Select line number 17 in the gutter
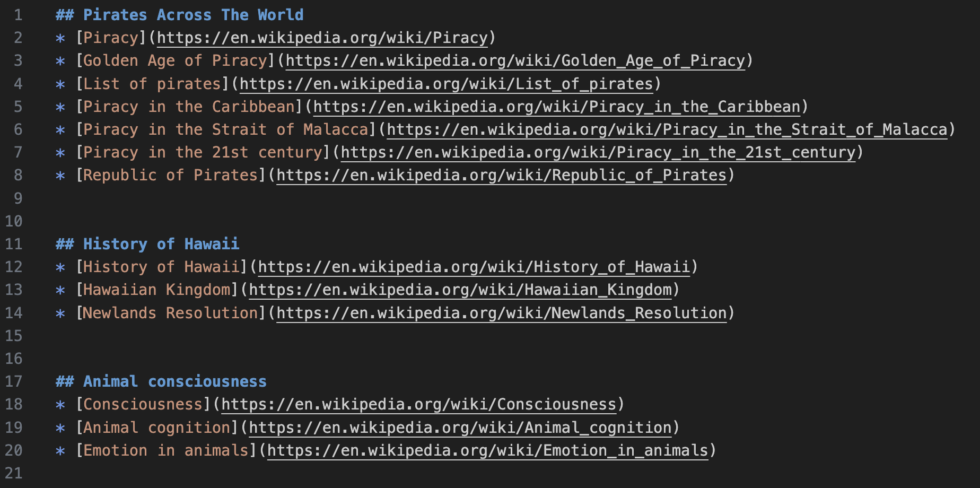980x488 pixels. 14,381
